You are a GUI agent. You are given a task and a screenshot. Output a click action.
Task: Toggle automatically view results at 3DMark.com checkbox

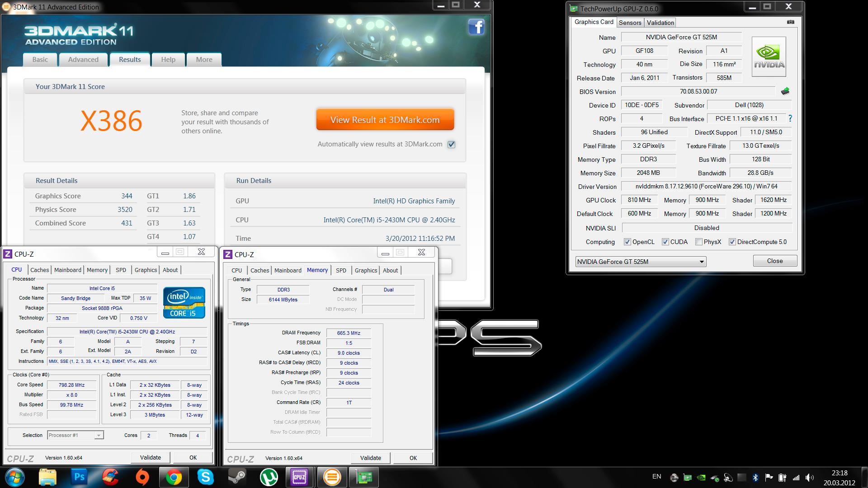tap(451, 145)
